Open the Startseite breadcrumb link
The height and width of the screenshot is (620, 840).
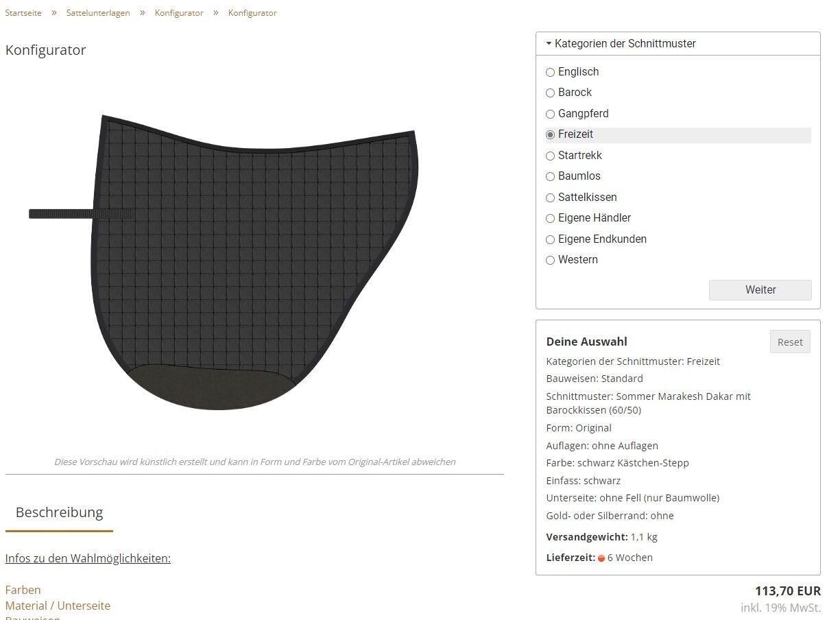tap(23, 13)
